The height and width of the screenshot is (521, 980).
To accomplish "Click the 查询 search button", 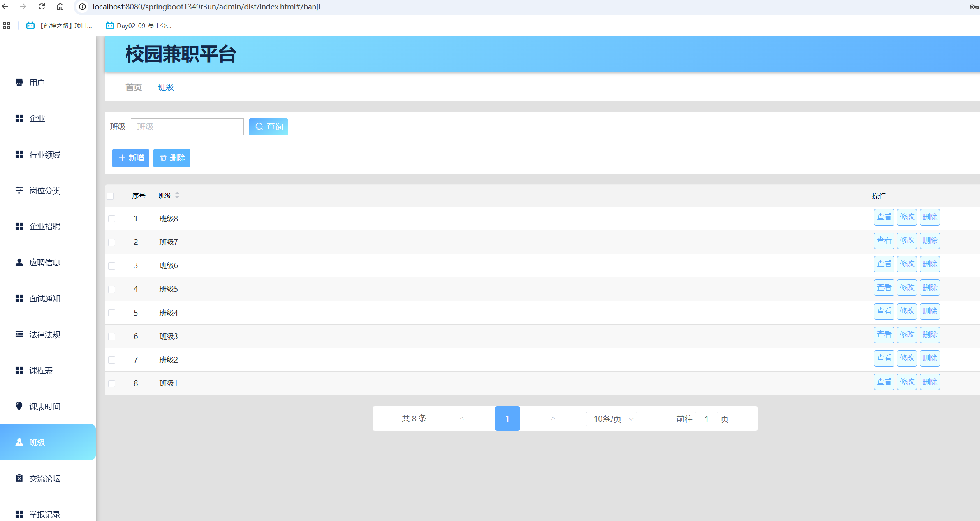I will click(269, 127).
